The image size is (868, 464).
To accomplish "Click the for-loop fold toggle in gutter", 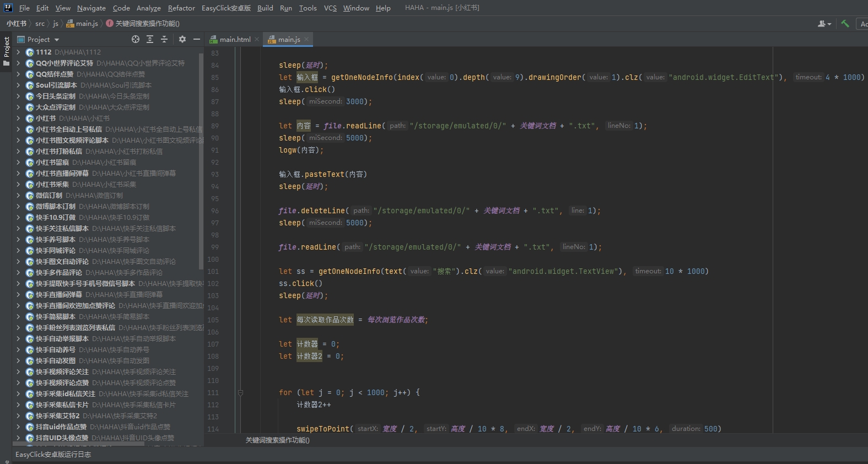I will [240, 393].
